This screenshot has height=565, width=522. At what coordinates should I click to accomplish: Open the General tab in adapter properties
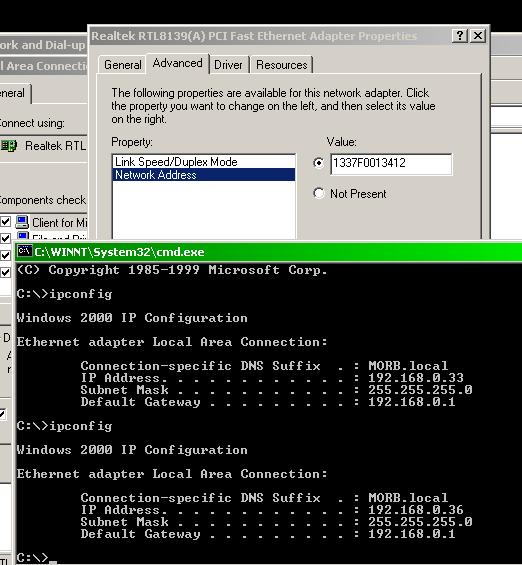coord(122,65)
